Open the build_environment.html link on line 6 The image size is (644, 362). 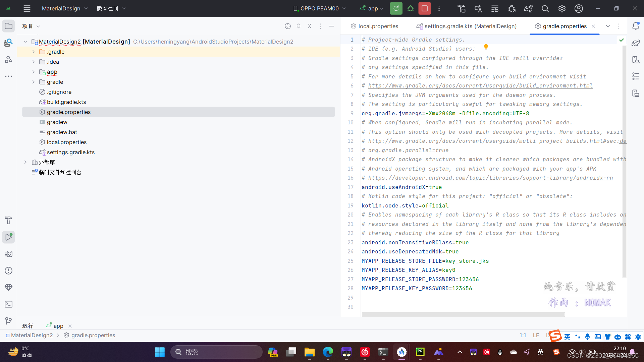pyautogui.click(x=480, y=85)
